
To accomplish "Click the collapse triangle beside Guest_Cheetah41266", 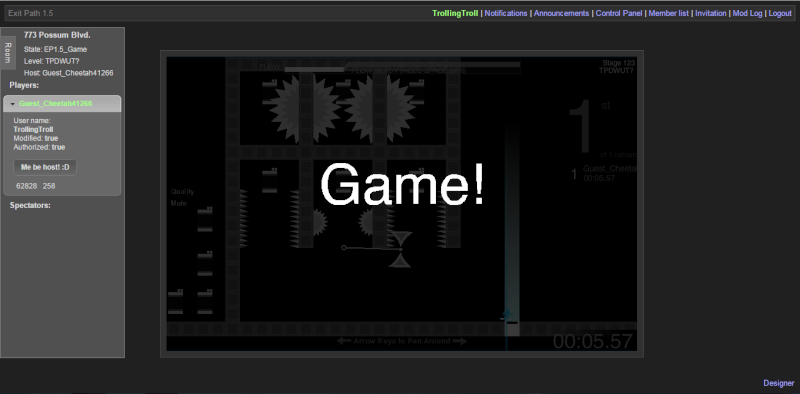I will point(13,104).
